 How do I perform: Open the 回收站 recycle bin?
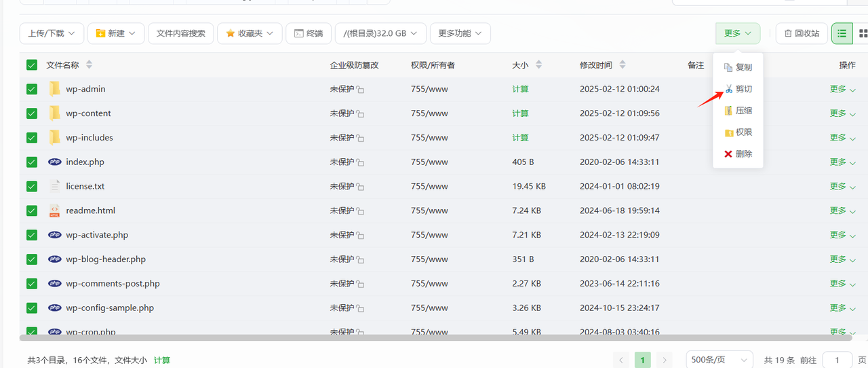tap(802, 33)
